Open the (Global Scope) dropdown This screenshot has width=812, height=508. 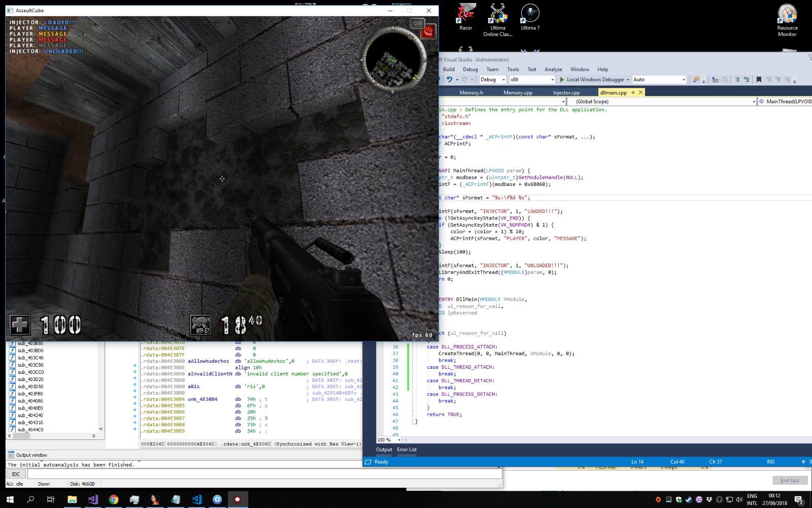(660, 101)
